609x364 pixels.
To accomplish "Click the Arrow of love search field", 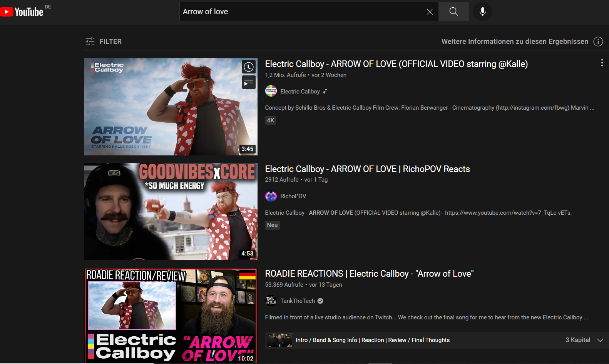I will click(300, 12).
